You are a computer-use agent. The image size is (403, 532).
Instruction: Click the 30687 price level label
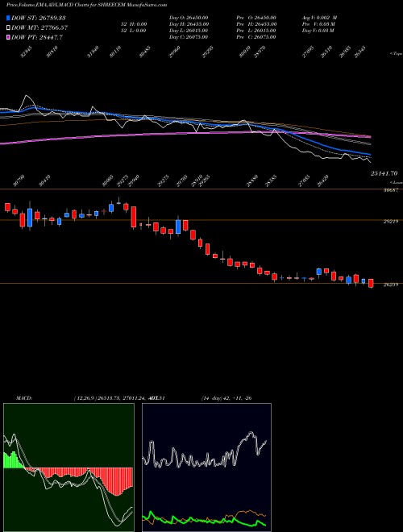click(390, 190)
